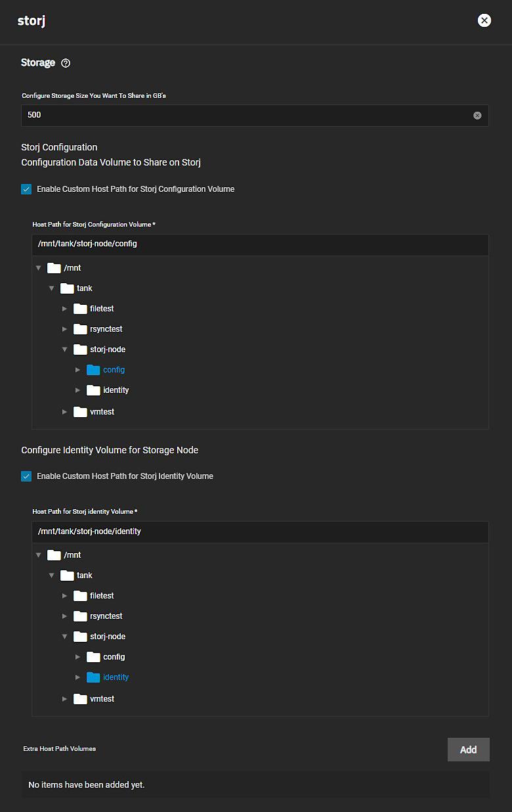The width and height of the screenshot is (512, 812).
Task: Expand the vmtest folder in the configuration tree
Action: coord(64,412)
